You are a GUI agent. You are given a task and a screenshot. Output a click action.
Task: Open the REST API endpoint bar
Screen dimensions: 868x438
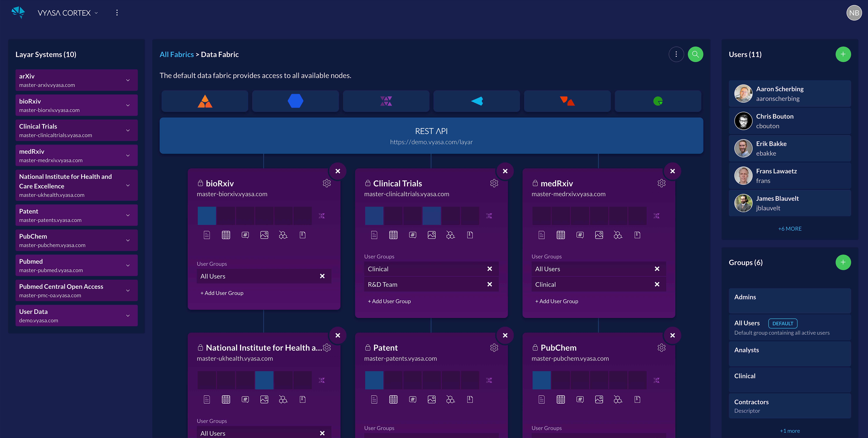pyautogui.click(x=431, y=136)
